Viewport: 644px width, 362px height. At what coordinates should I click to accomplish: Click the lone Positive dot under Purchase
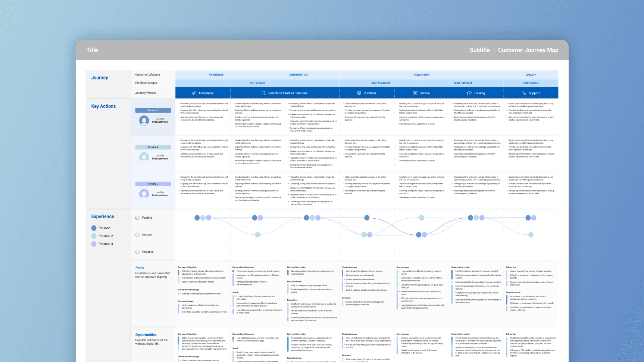pyautogui.click(x=367, y=218)
